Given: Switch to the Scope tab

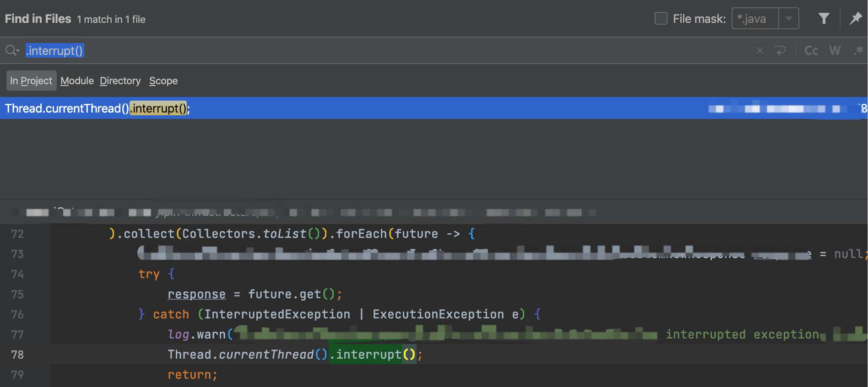Looking at the screenshot, I should pyautogui.click(x=163, y=81).
